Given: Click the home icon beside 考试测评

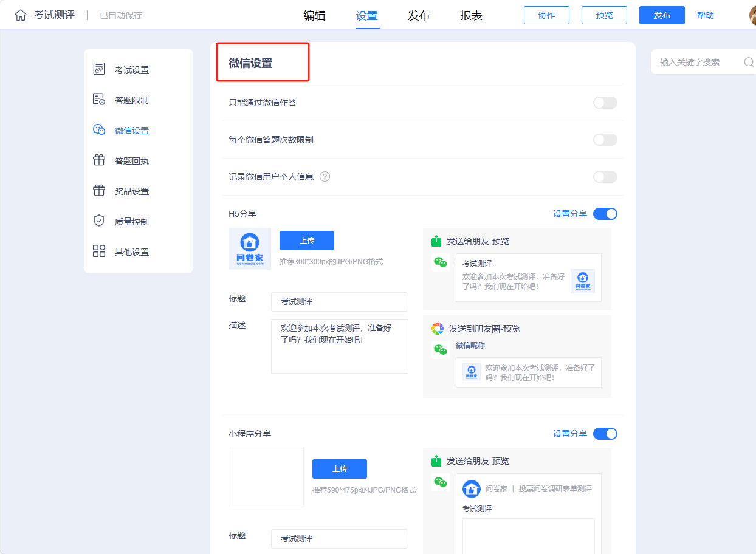Looking at the screenshot, I should (x=21, y=15).
